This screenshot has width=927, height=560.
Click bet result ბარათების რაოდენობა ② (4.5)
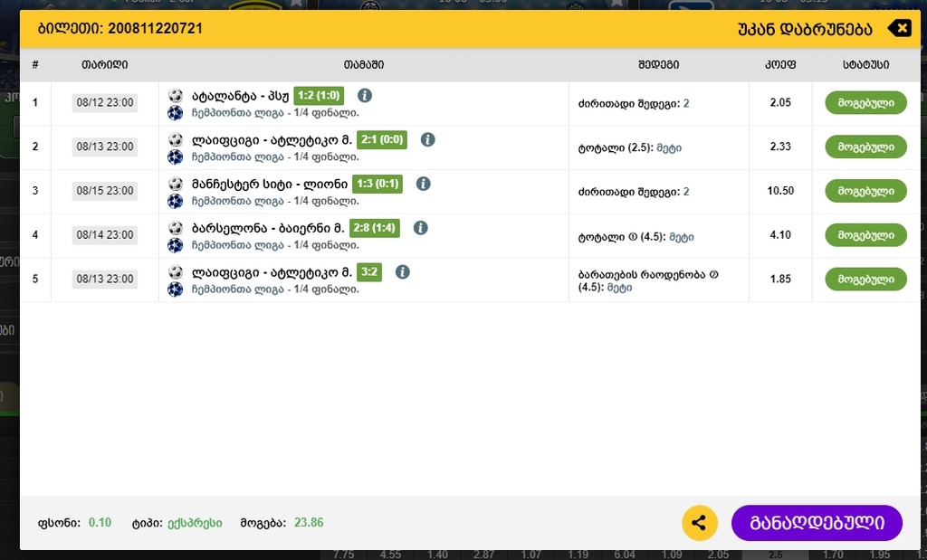tap(648, 281)
